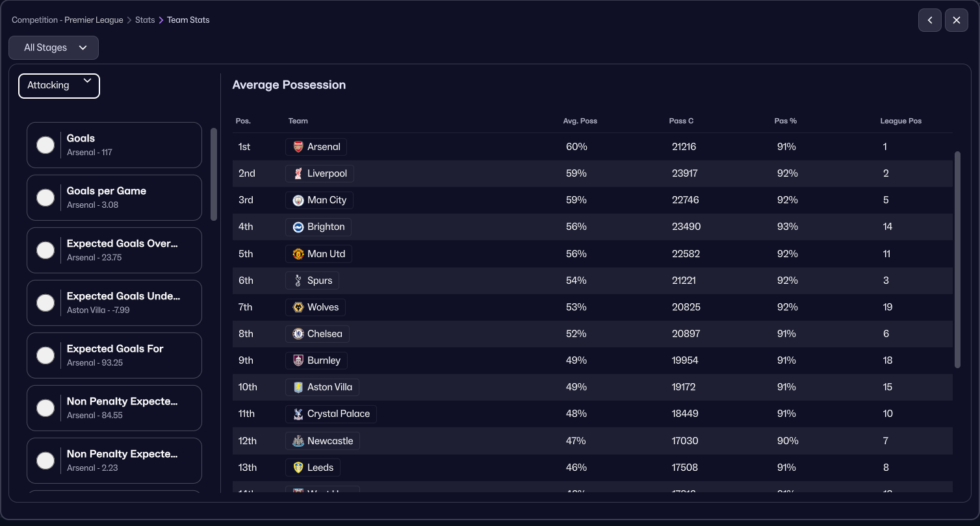The height and width of the screenshot is (526, 980).
Task: Click the Arsenal club crest icon
Action: pyautogui.click(x=298, y=147)
